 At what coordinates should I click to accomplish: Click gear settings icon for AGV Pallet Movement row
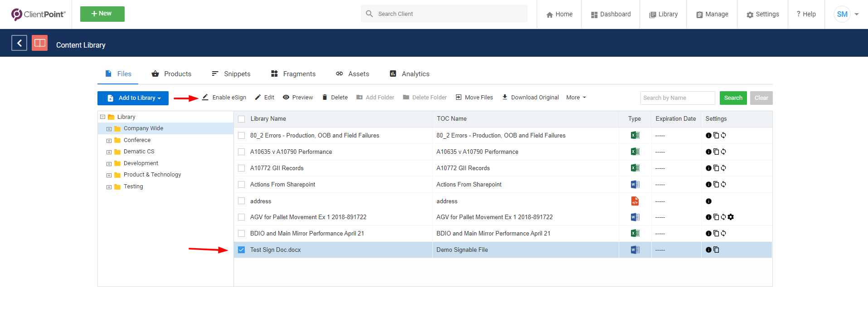[731, 217]
